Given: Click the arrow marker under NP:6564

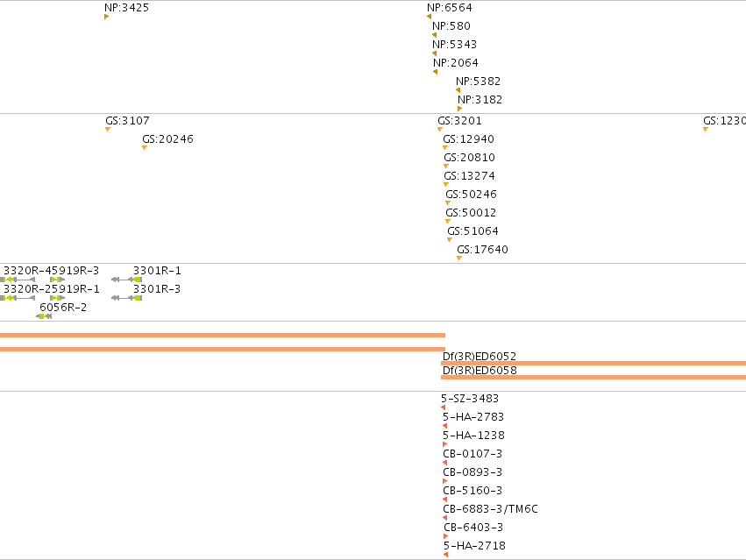Looking at the screenshot, I should (430, 17).
